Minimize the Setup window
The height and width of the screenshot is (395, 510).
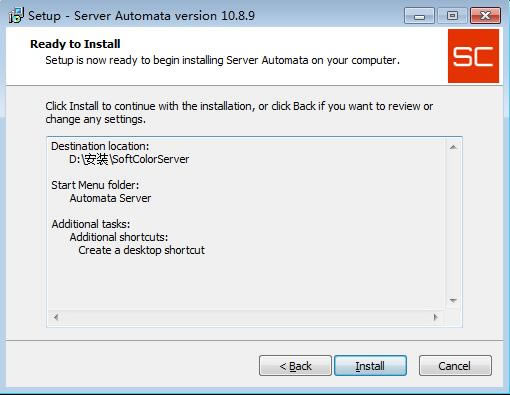tap(419, 16)
